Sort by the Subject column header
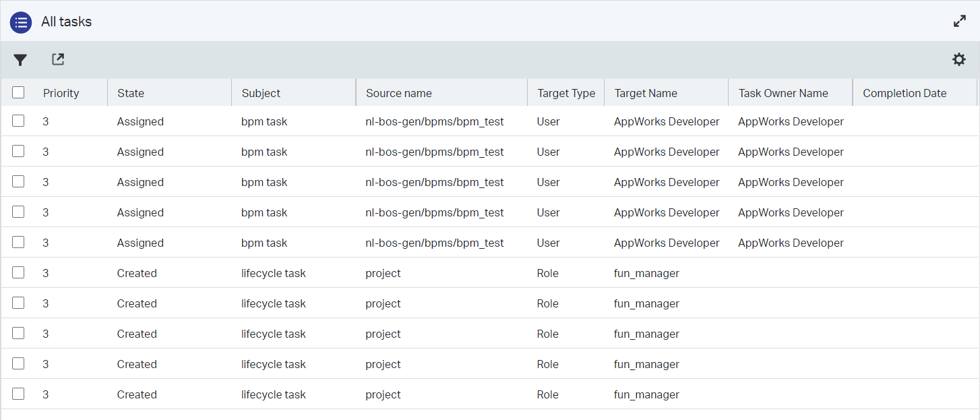 pyautogui.click(x=261, y=93)
